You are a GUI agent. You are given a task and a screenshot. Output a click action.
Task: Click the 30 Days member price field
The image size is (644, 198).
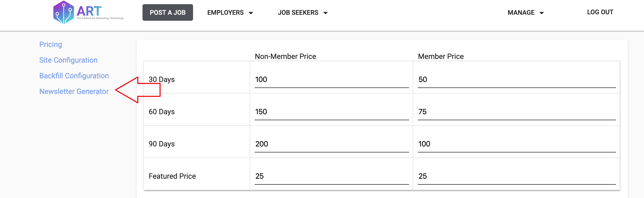click(517, 80)
